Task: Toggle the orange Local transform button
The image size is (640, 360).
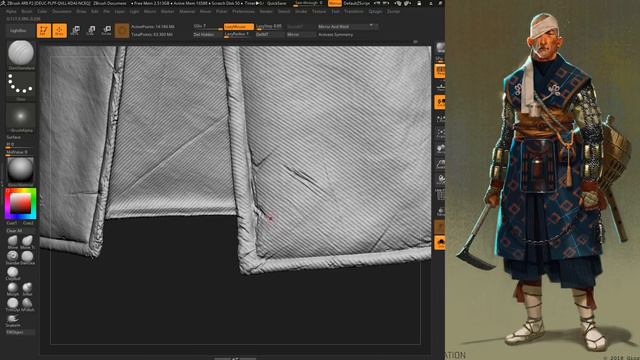Action: 440,102
